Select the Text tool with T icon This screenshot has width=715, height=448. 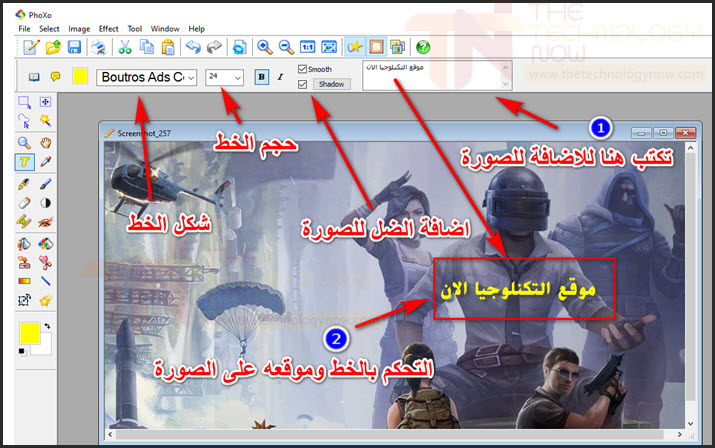(x=24, y=162)
